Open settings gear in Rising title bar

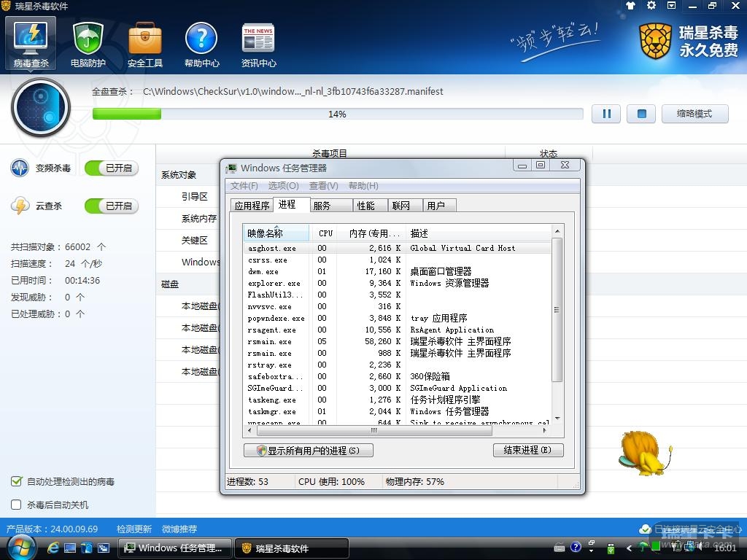click(651, 6)
